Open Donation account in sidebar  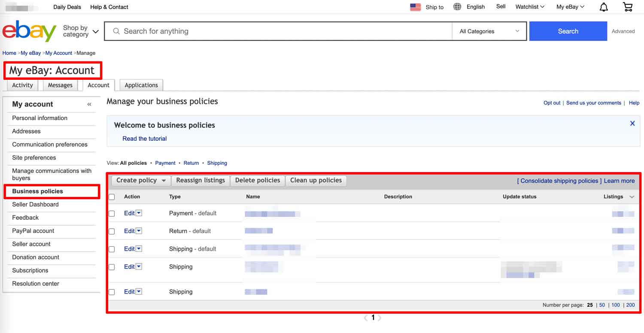pos(36,257)
